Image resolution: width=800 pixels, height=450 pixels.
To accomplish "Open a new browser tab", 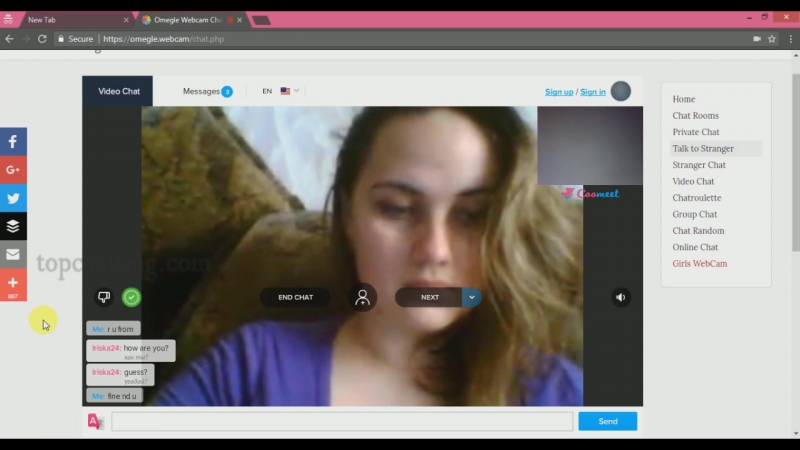I will 261,20.
